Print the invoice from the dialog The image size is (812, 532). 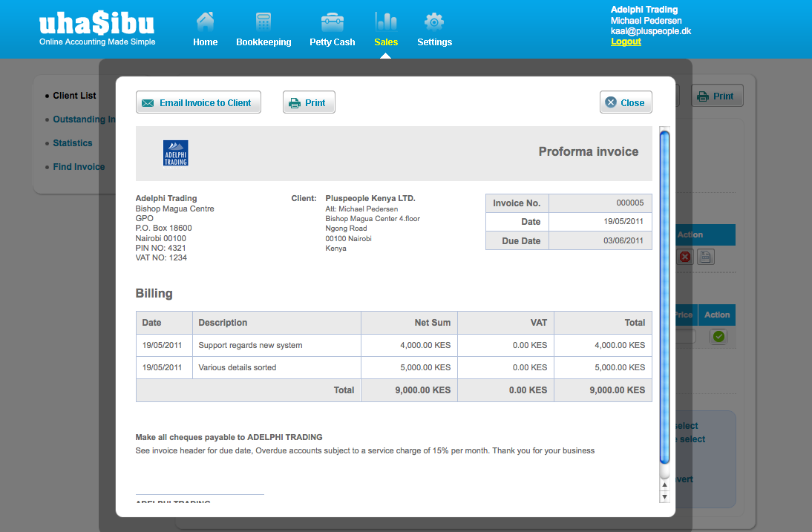[x=309, y=102]
